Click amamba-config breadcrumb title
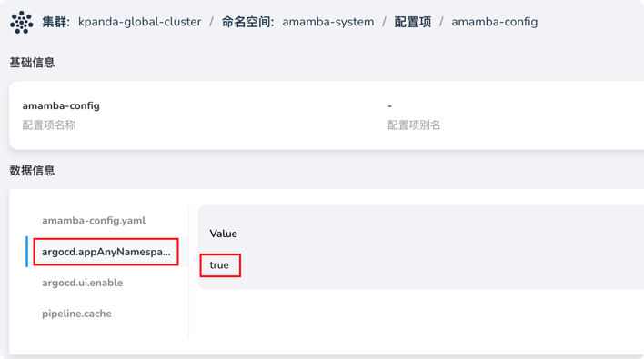 [495, 22]
